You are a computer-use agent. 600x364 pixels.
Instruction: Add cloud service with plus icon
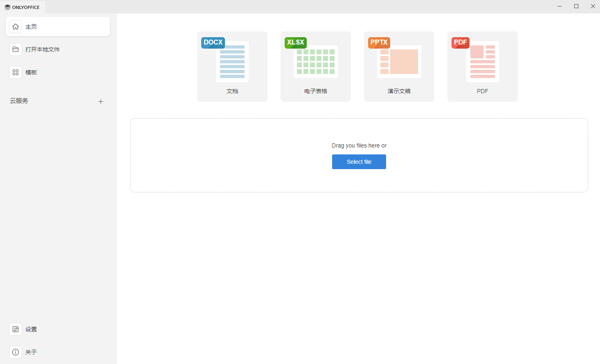point(101,101)
